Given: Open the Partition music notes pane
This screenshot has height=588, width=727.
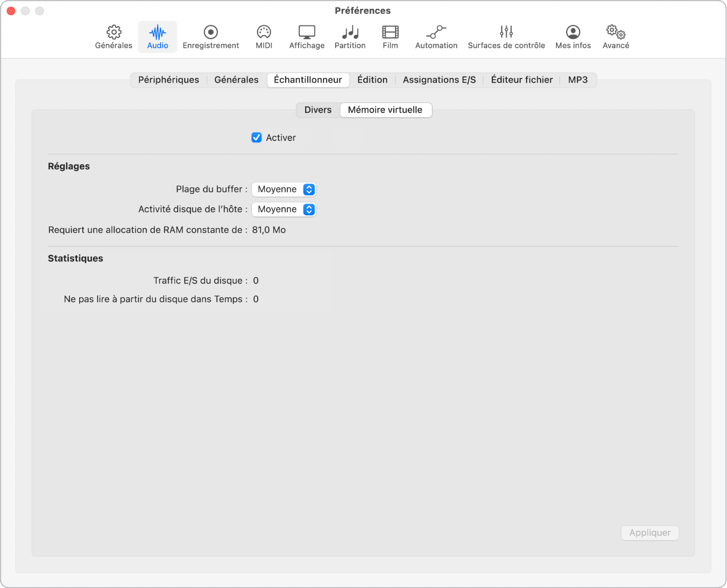Looking at the screenshot, I should 350,37.
